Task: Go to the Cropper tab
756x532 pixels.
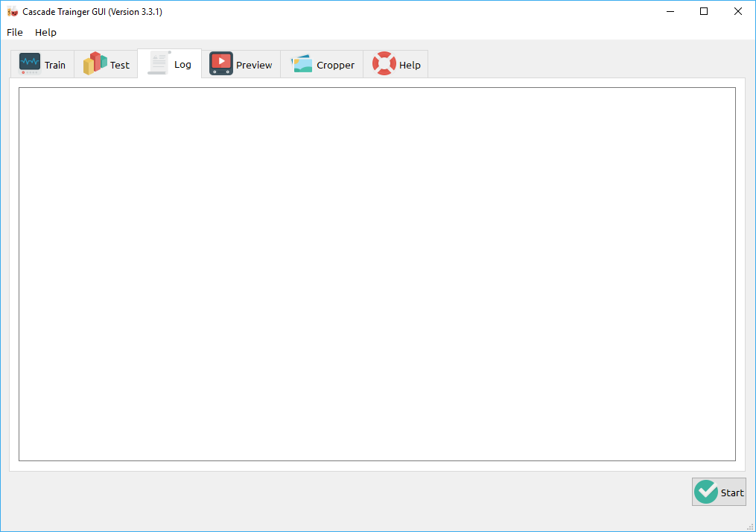Action: click(x=322, y=64)
